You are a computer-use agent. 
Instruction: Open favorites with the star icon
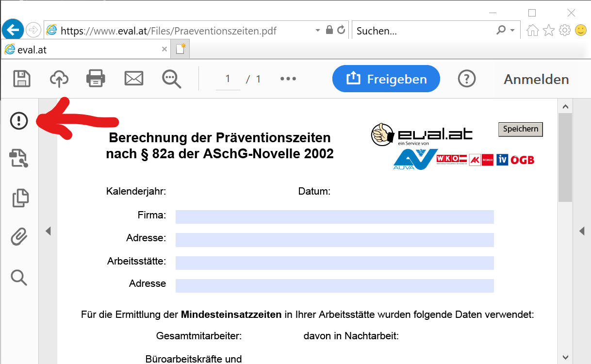pos(549,31)
